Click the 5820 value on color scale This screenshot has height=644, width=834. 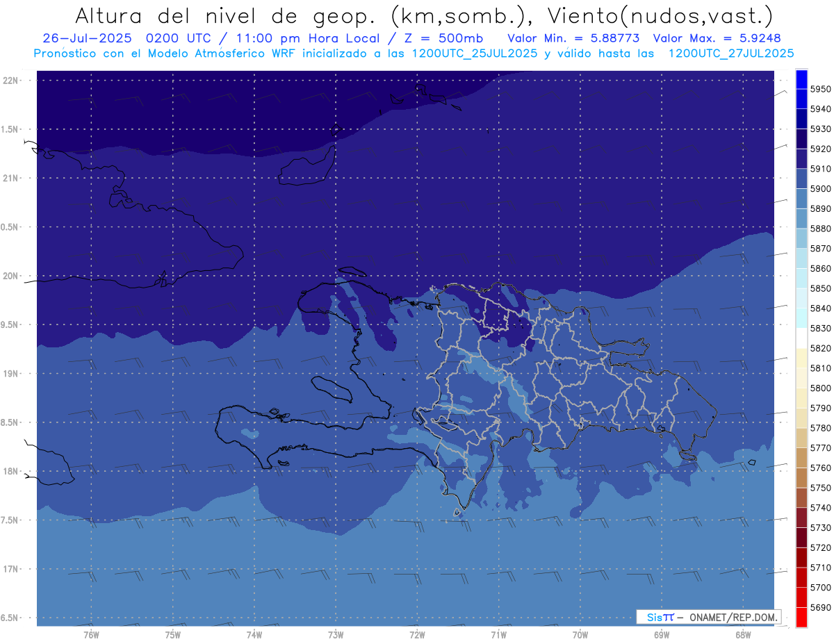pyautogui.click(x=820, y=348)
